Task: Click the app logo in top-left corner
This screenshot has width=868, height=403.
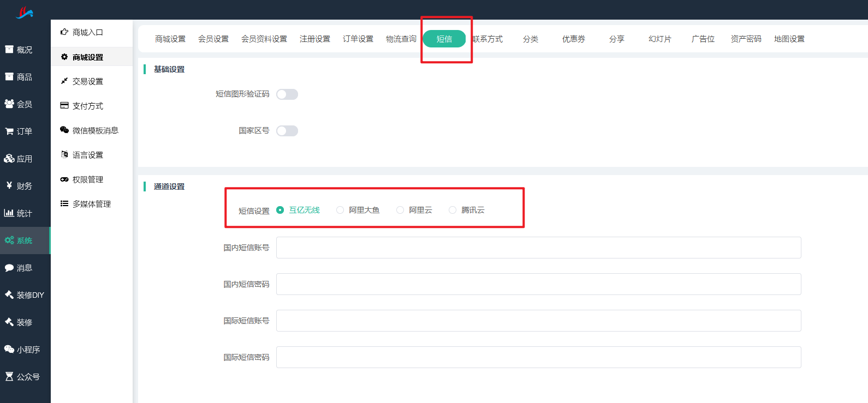Action: [25, 13]
